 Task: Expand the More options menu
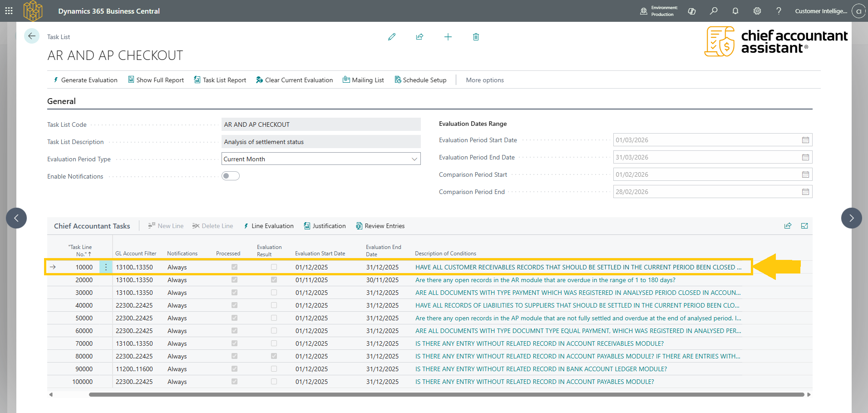(484, 80)
